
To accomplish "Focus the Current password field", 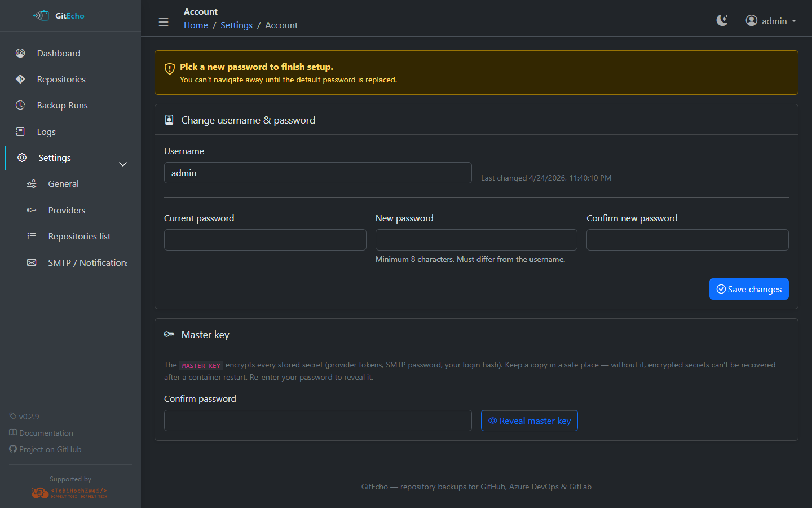I will coord(265,240).
